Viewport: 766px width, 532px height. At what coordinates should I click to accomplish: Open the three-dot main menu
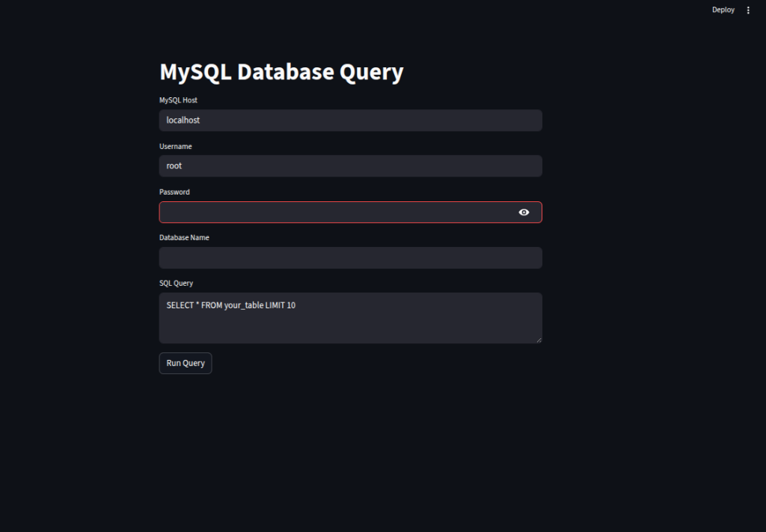click(x=748, y=10)
